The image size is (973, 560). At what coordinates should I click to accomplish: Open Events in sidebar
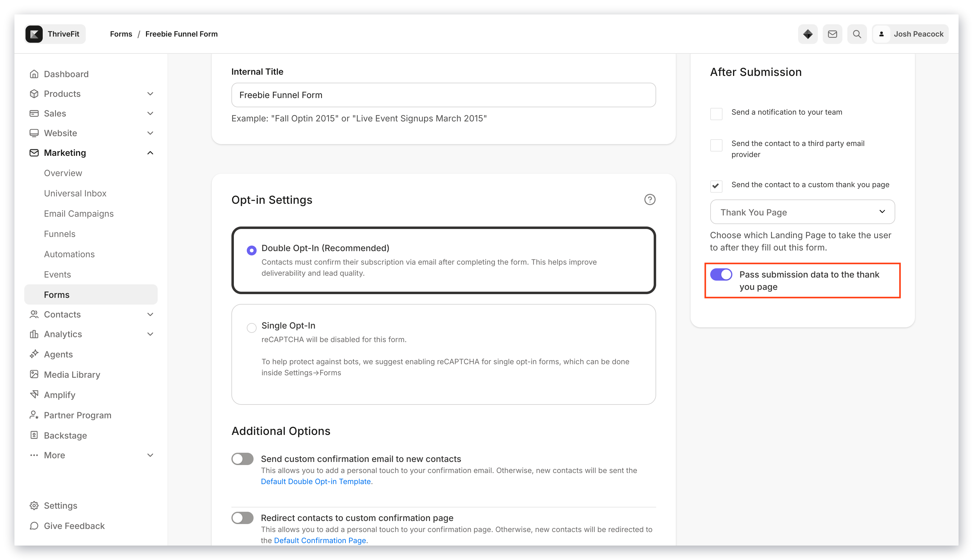click(57, 274)
